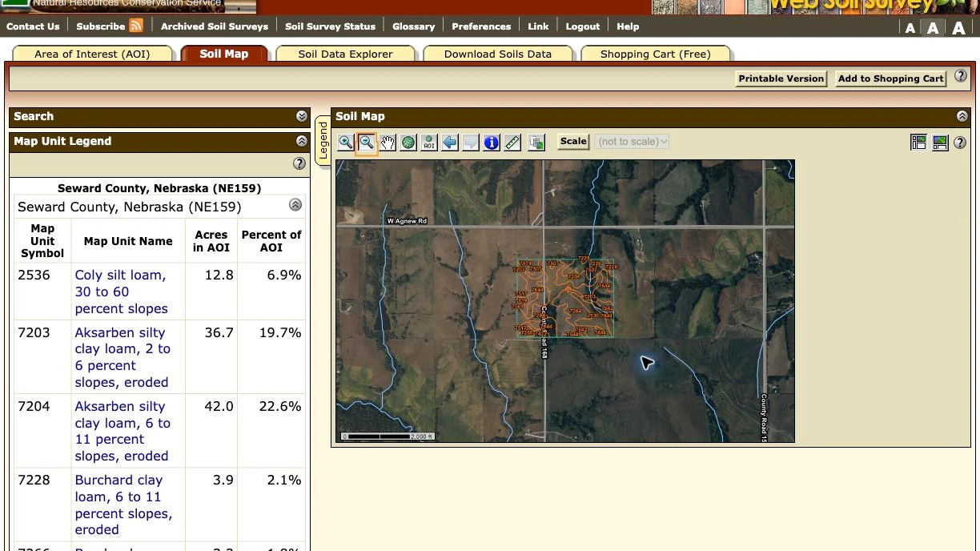980x551 pixels.
Task: Open the Preferences menu item
Action: 481,26
